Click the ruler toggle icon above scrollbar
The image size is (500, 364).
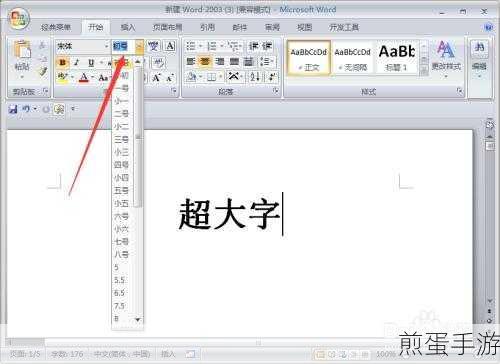click(490, 125)
